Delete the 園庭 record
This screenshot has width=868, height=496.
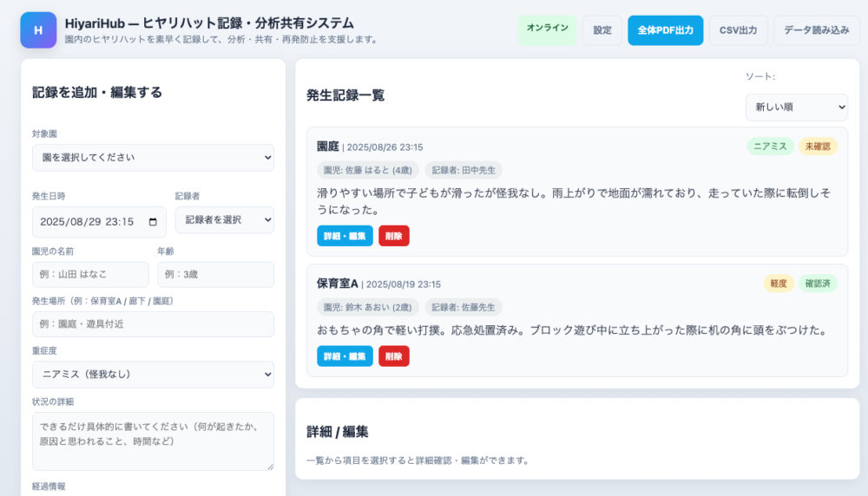[393, 236]
